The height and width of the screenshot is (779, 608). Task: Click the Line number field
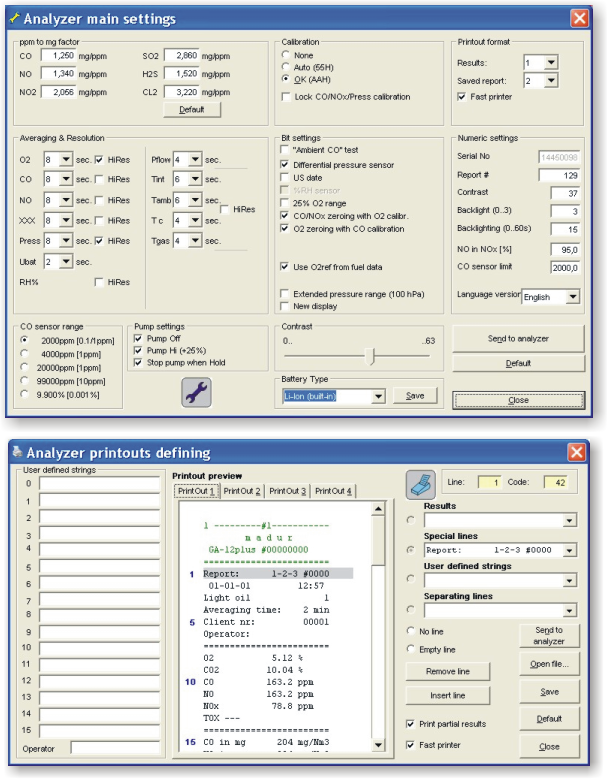point(489,482)
